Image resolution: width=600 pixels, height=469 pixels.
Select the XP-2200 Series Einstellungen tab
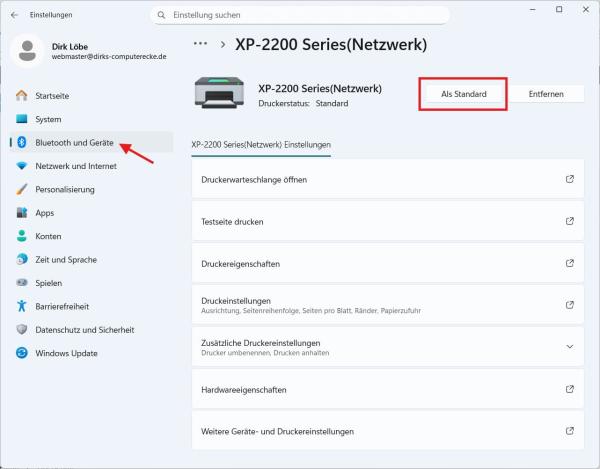tap(261, 145)
